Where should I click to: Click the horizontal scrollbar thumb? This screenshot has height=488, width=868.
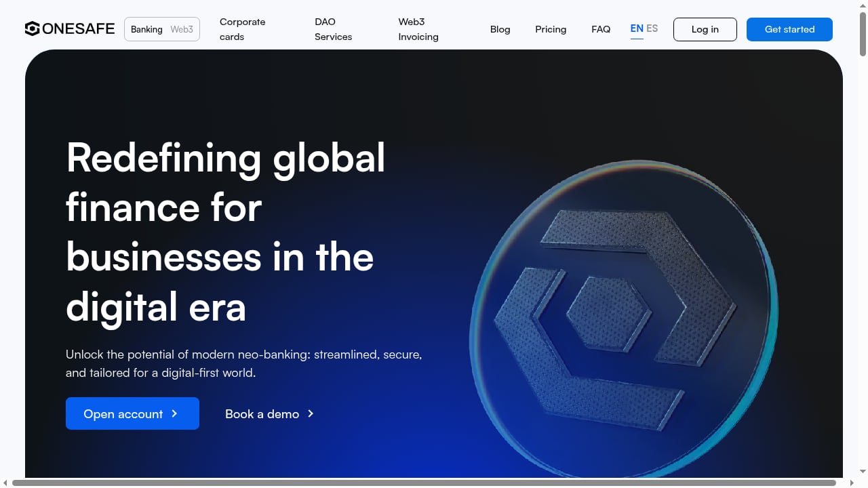coord(424,483)
